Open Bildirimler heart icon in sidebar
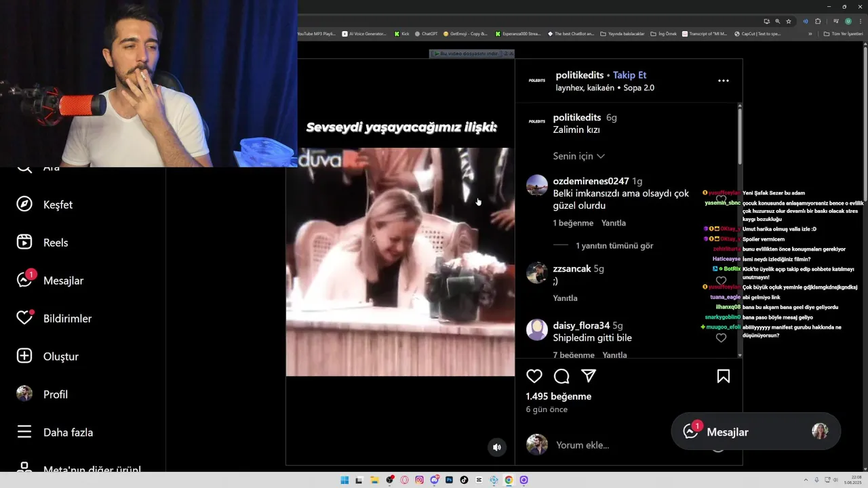868x488 pixels. pyautogui.click(x=24, y=317)
